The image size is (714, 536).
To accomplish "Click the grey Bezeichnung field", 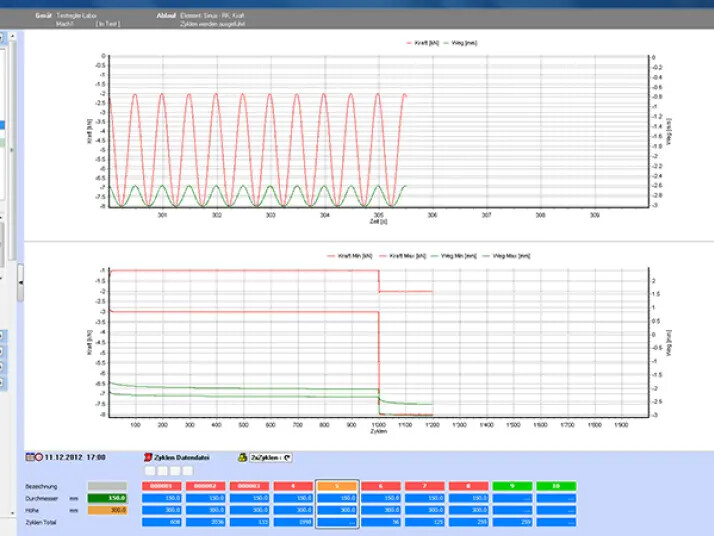I will [106, 485].
